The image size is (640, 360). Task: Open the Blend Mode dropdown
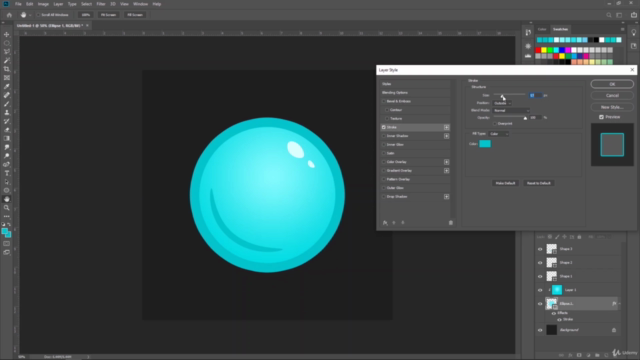click(511, 111)
